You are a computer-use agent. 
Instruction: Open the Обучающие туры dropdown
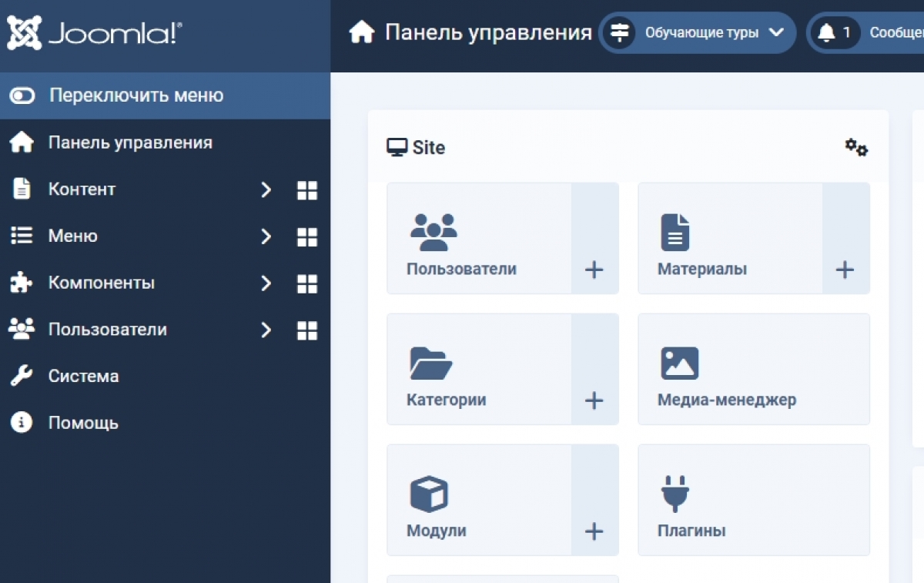(x=697, y=32)
